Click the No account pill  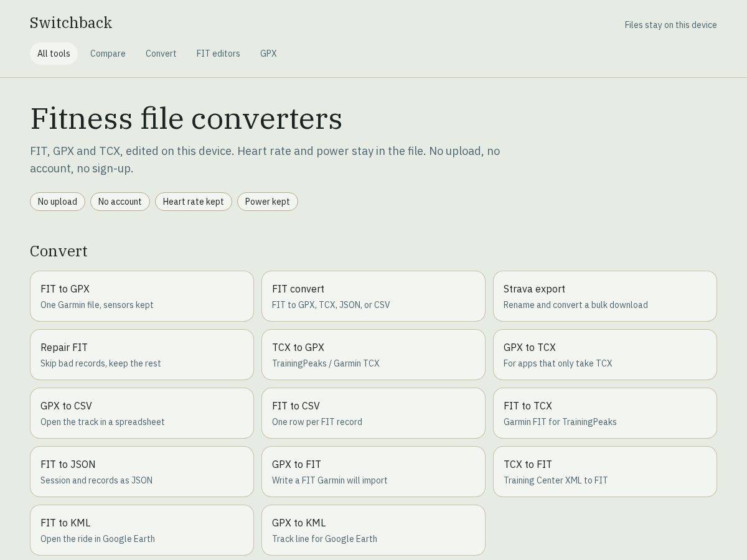pos(120,202)
